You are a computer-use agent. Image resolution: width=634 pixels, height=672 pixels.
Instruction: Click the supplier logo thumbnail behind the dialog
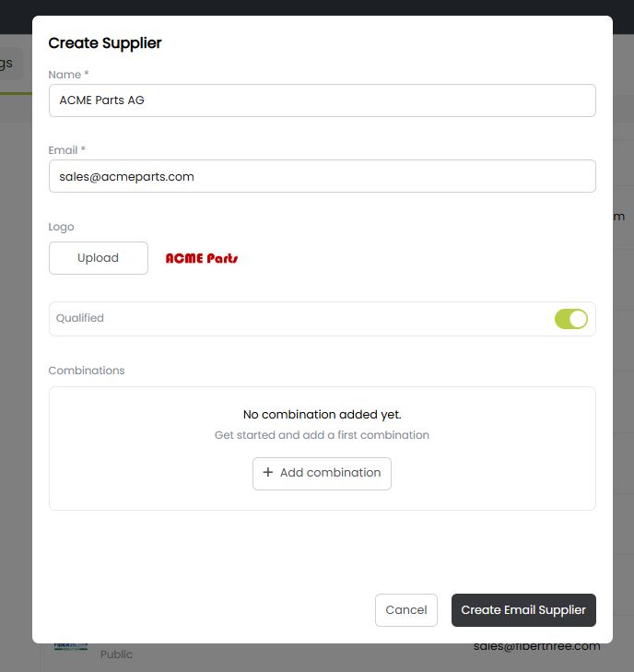pos(70,647)
